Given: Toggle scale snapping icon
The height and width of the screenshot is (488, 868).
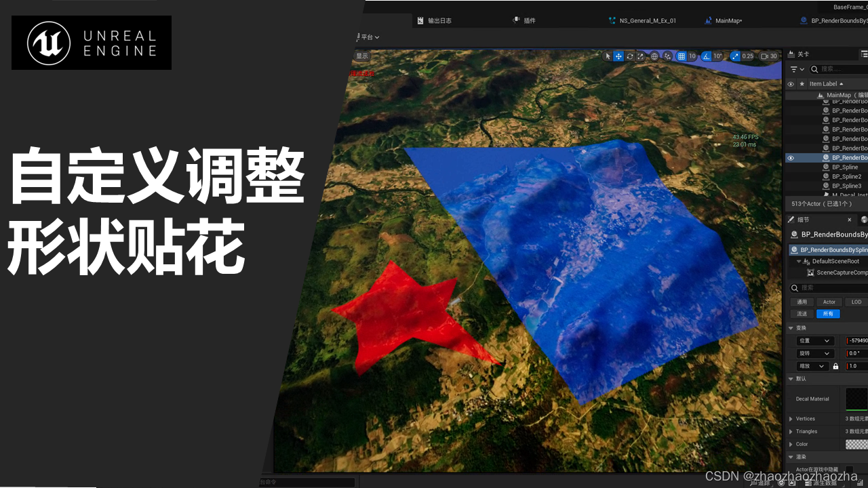Looking at the screenshot, I should (x=734, y=56).
